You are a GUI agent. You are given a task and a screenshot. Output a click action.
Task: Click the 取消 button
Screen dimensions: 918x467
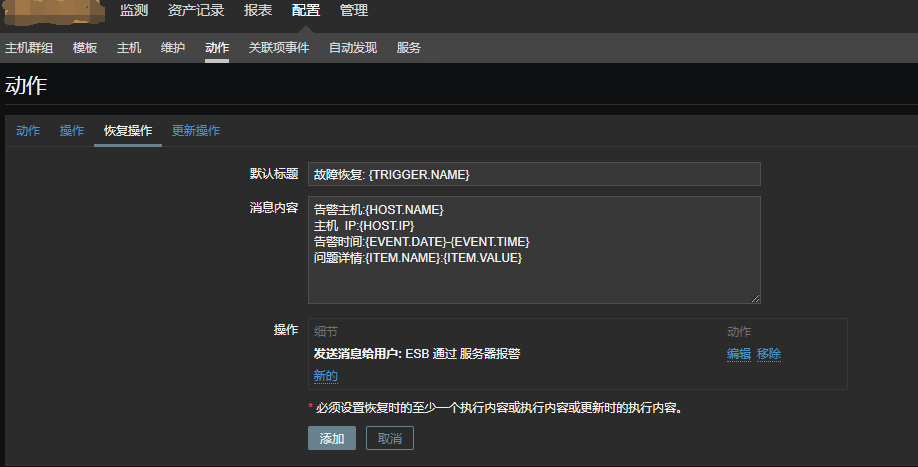390,438
